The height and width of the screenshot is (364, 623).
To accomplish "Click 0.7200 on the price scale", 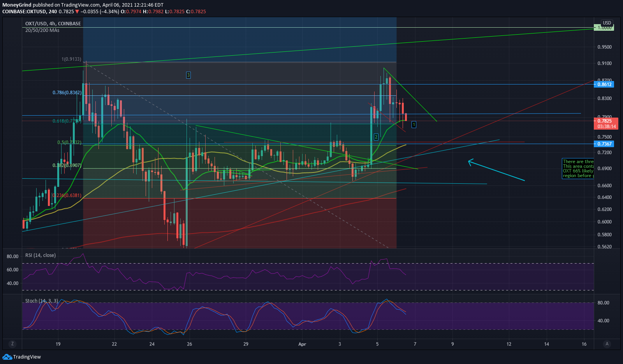I will (x=604, y=152).
